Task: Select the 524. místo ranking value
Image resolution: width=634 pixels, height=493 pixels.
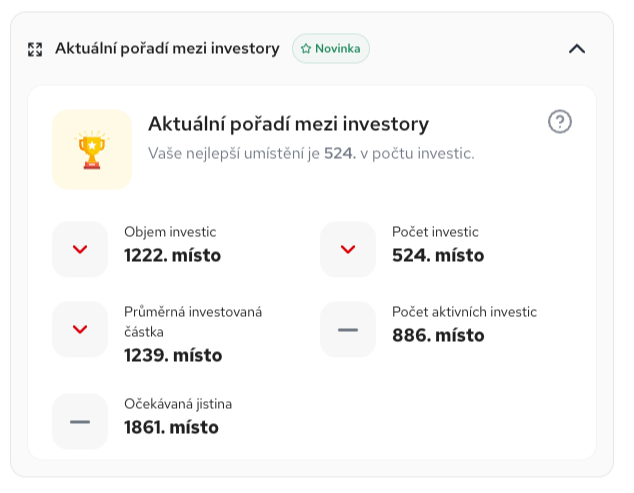Action: click(x=438, y=255)
